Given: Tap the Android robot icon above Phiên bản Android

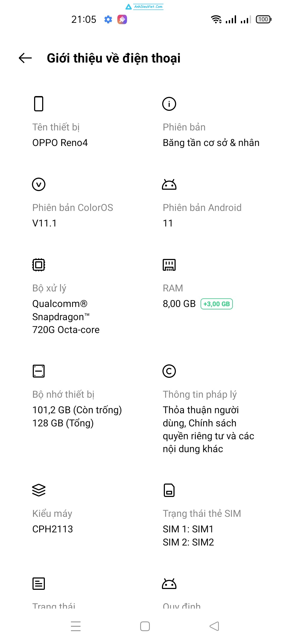Looking at the screenshot, I should (x=169, y=185).
